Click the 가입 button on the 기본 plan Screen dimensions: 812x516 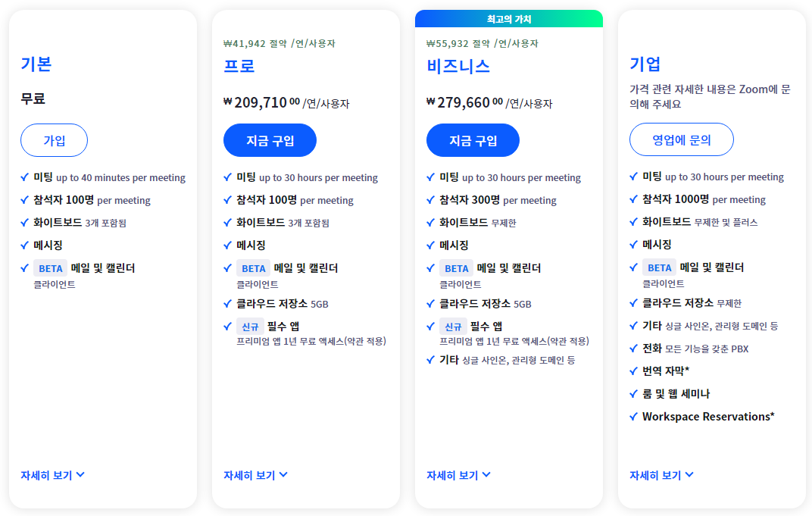(x=53, y=139)
